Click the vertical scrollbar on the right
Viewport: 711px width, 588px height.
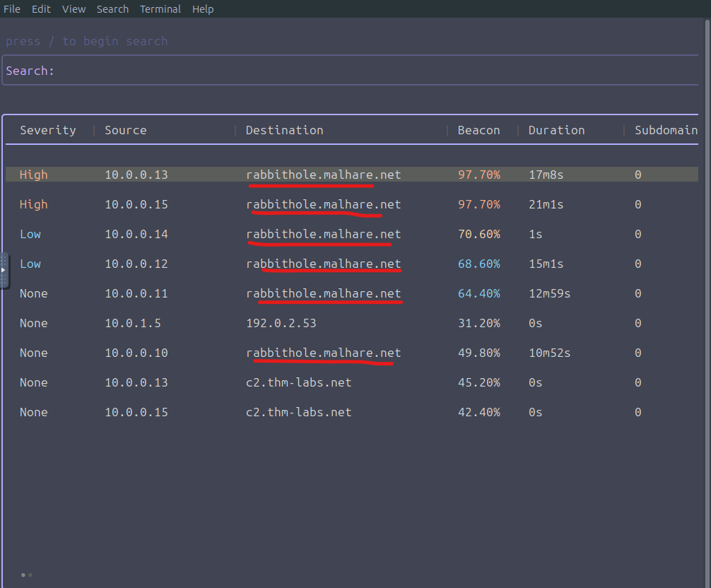pyautogui.click(x=707, y=303)
